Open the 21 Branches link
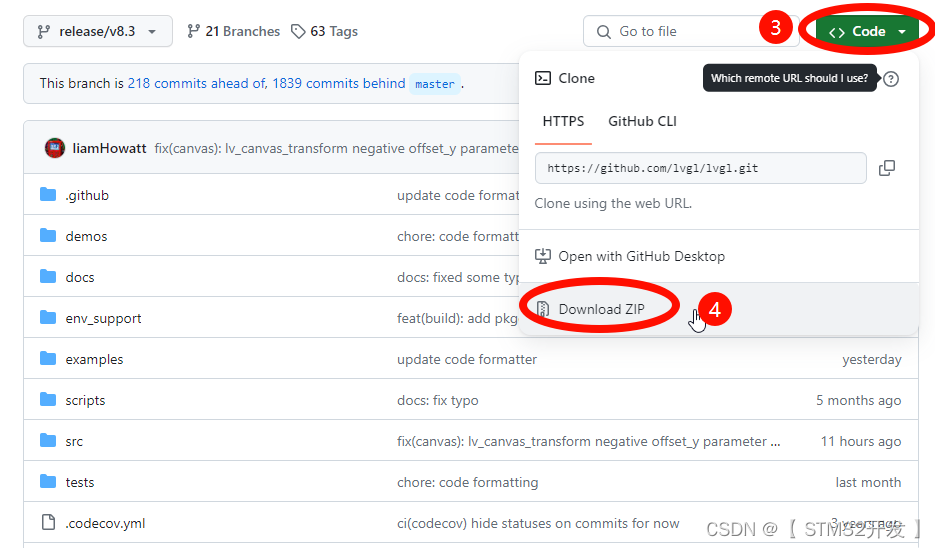 click(233, 31)
